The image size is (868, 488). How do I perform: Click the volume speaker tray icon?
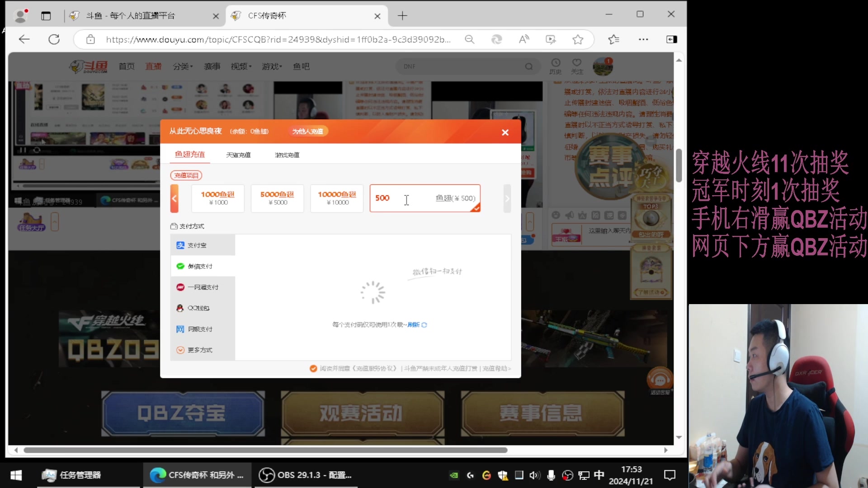coord(535,475)
